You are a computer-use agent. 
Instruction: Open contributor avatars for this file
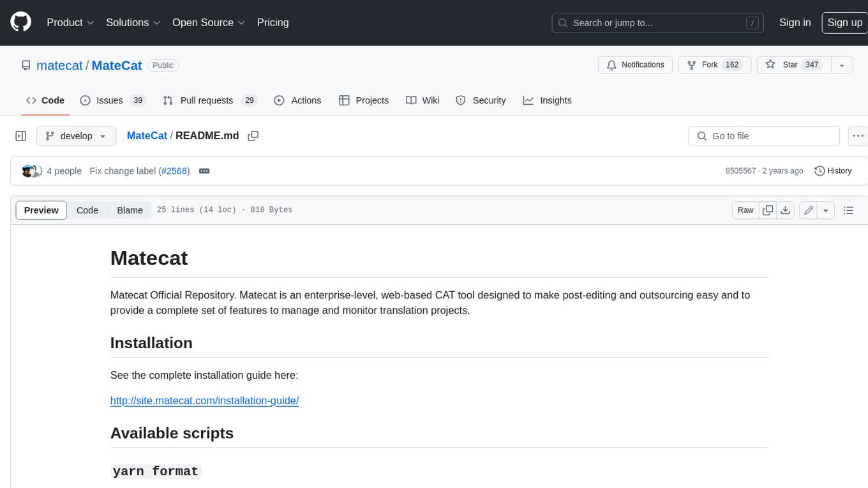pos(31,171)
